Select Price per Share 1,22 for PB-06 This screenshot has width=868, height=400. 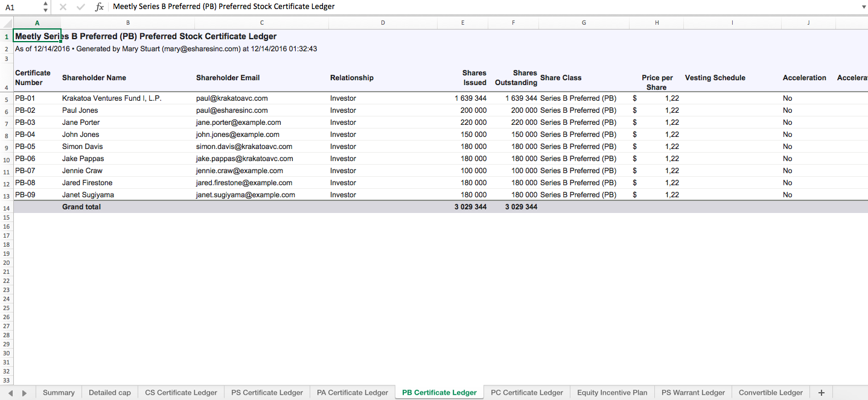pyautogui.click(x=657, y=159)
